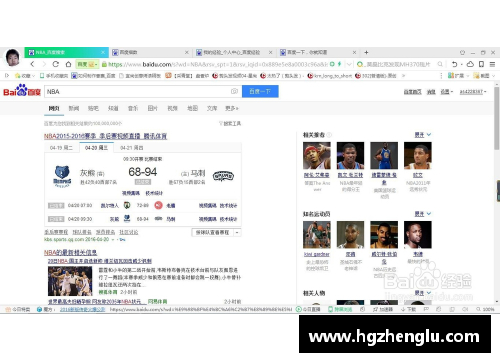The height and width of the screenshot is (362, 500).
Task: Click the undo restore-tab arrow icon
Action: (454, 64)
